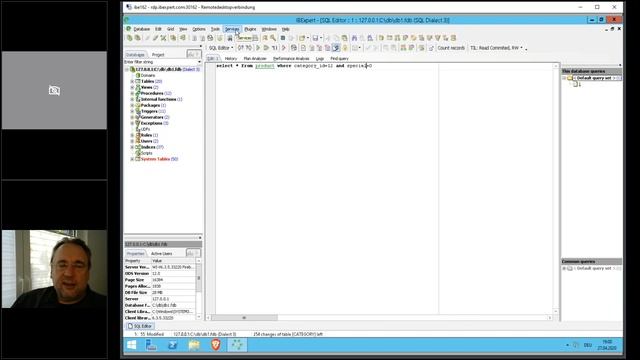The image size is (640, 360).
Task: Switch to the Find query tab
Action: pos(339,59)
